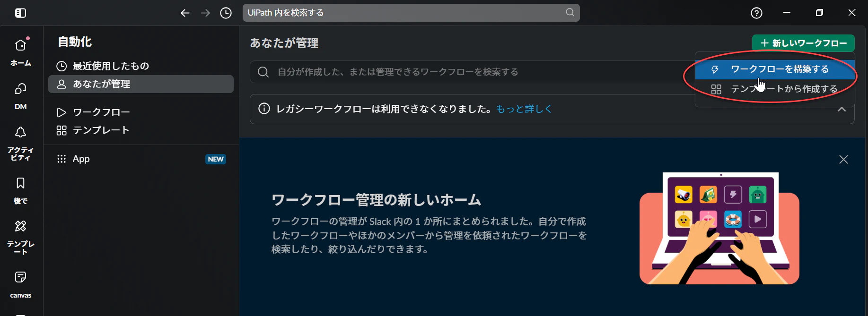Open DM in the left rail
Viewport: 868px width, 316px height.
coord(21,96)
